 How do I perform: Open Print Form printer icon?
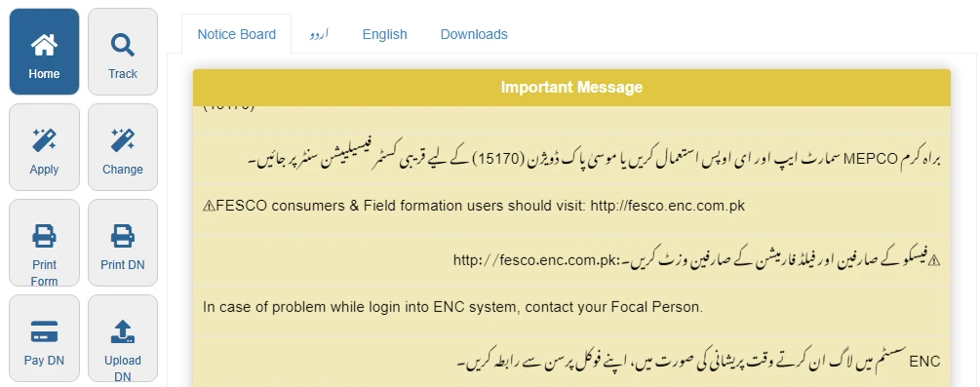click(x=44, y=236)
